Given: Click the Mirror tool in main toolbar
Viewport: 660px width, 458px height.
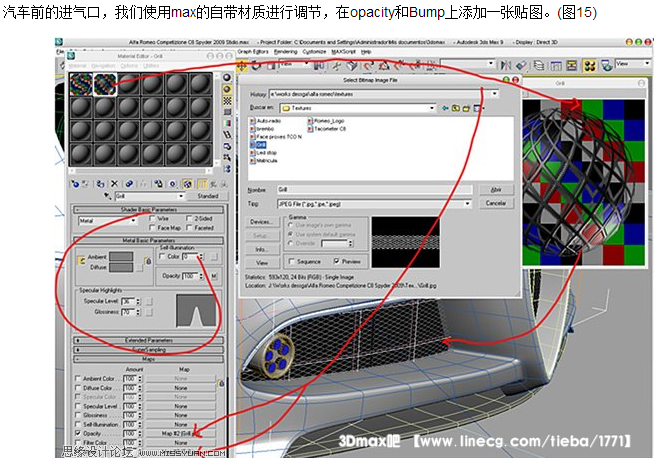Looking at the screenshot, I should [x=506, y=65].
